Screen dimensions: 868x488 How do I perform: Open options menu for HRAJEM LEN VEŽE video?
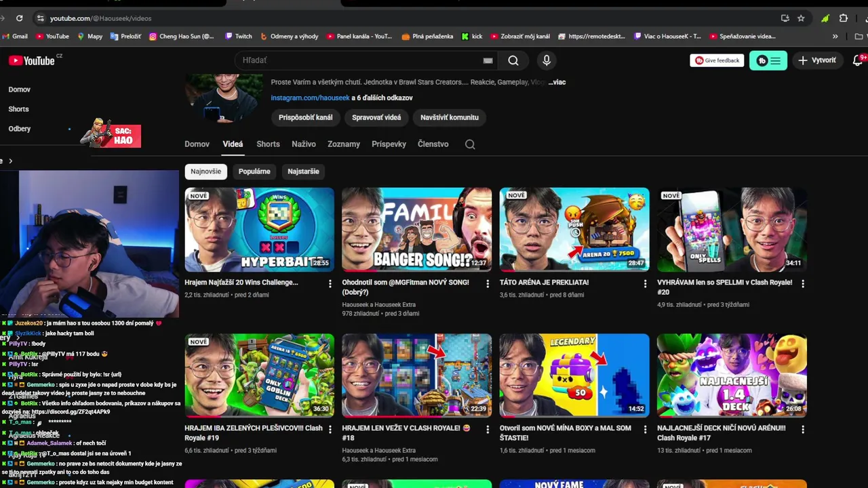[488, 429]
